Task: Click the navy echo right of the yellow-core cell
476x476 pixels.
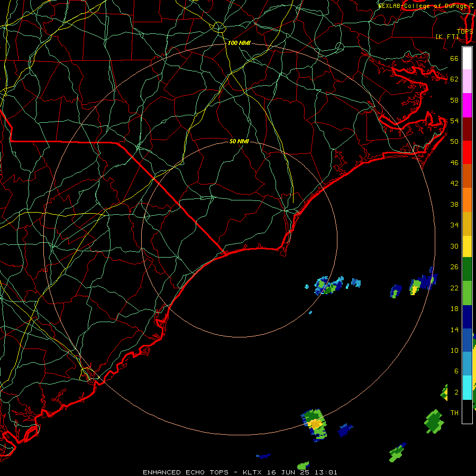Action: click(345, 430)
